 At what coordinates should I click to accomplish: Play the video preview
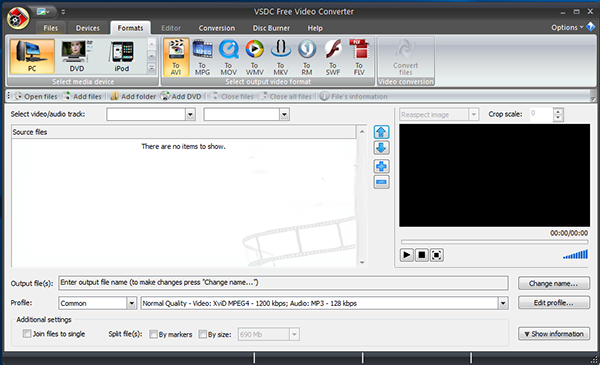tap(407, 255)
